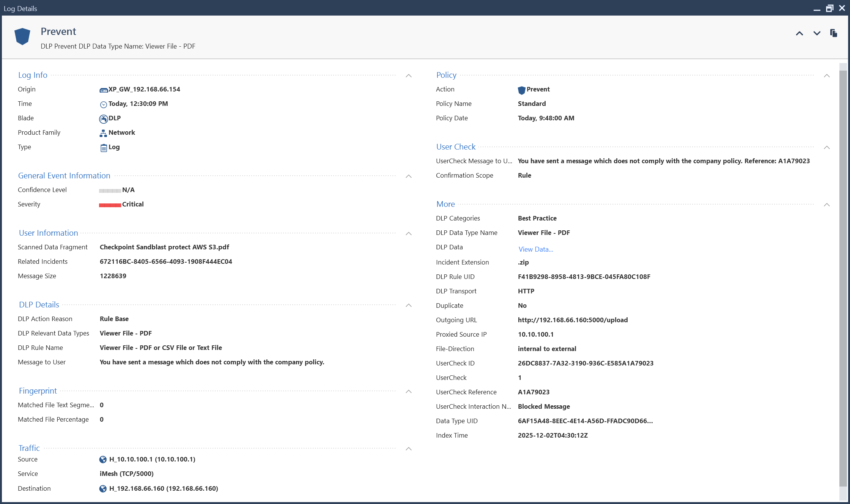Open the View Data link
The width and height of the screenshot is (850, 504).
point(535,249)
